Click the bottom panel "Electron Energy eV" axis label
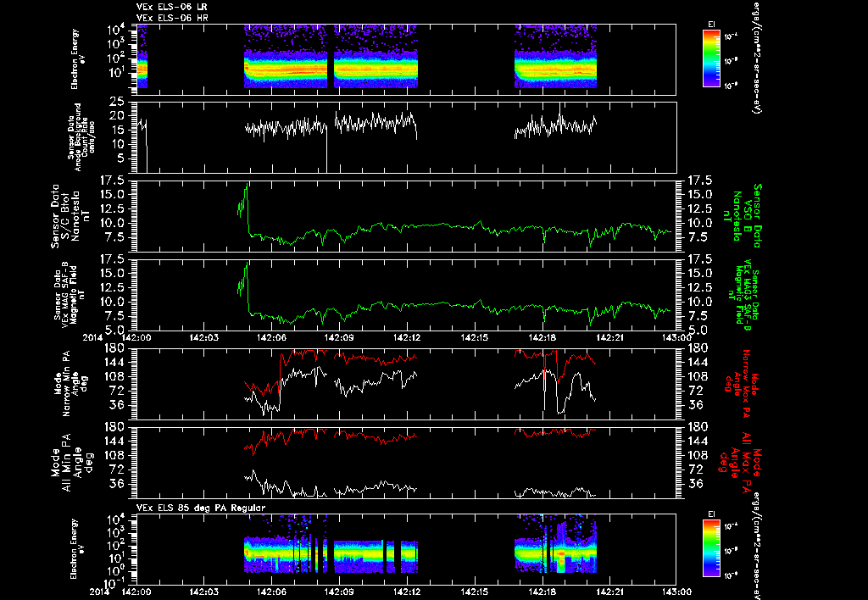Viewport: 868px width, 600px height. pos(78,549)
